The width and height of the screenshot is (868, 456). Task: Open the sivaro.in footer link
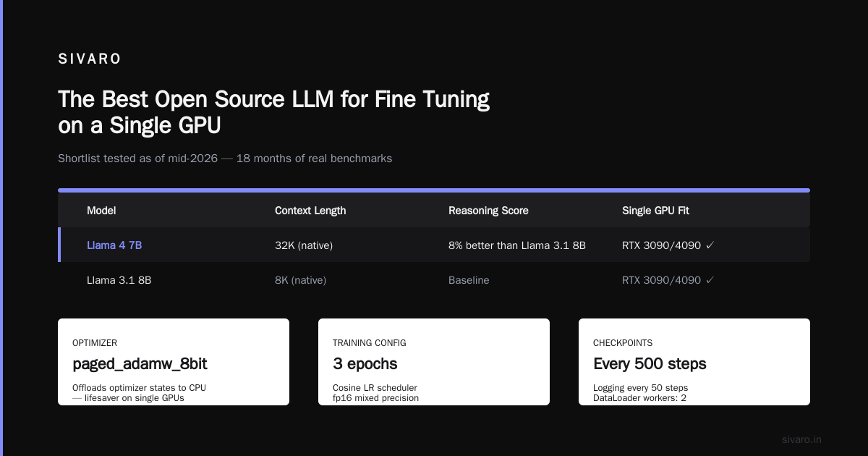[x=802, y=439]
